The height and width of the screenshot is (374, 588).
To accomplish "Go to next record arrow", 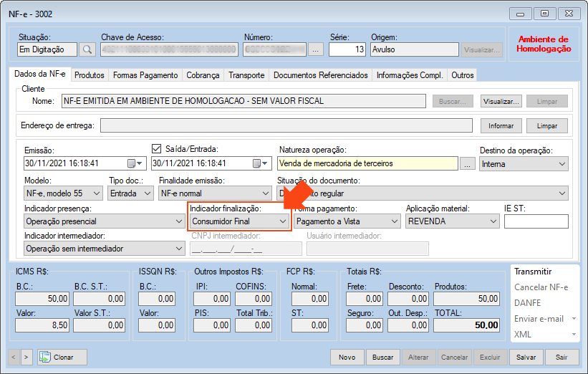I will tap(26, 357).
